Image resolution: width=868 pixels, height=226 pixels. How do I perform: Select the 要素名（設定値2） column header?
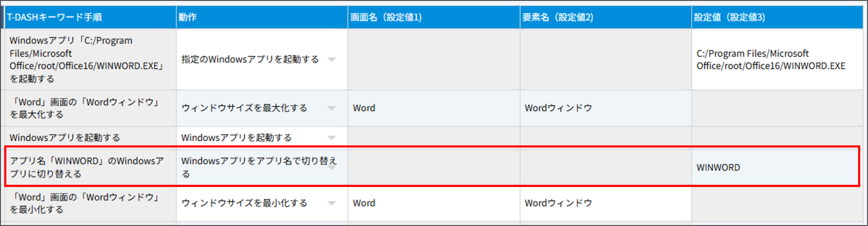click(x=557, y=17)
